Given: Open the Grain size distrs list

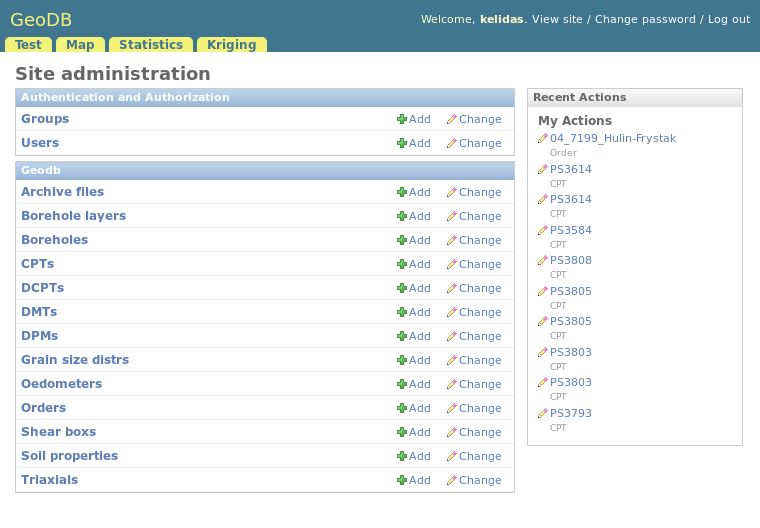Looking at the screenshot, I should tap(75, 360).
